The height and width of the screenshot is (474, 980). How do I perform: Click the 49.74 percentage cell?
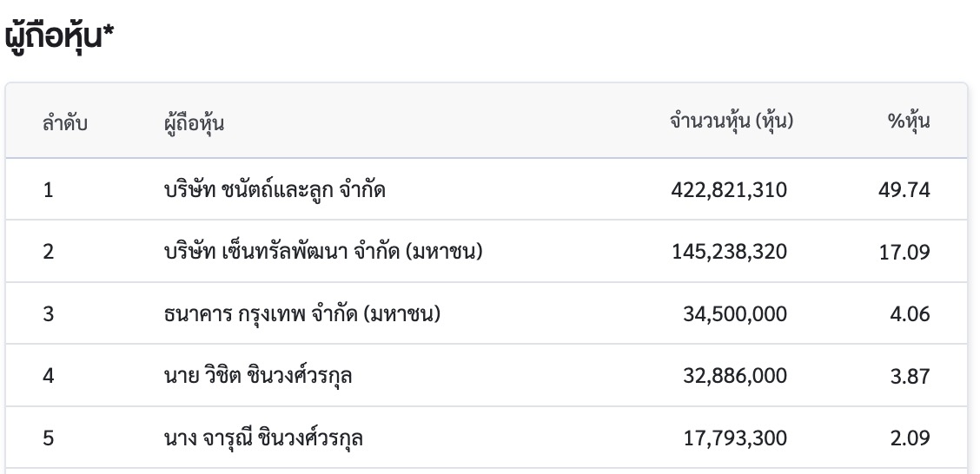(904, 190)
